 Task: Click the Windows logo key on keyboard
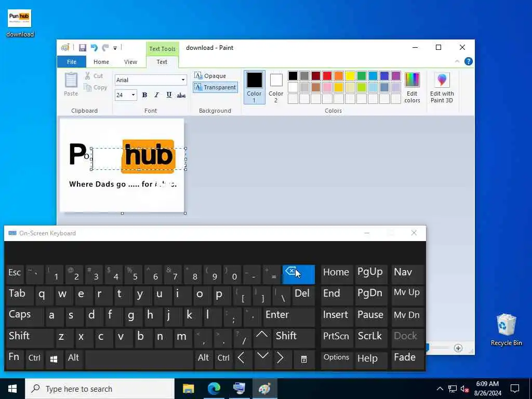[54, 359]
